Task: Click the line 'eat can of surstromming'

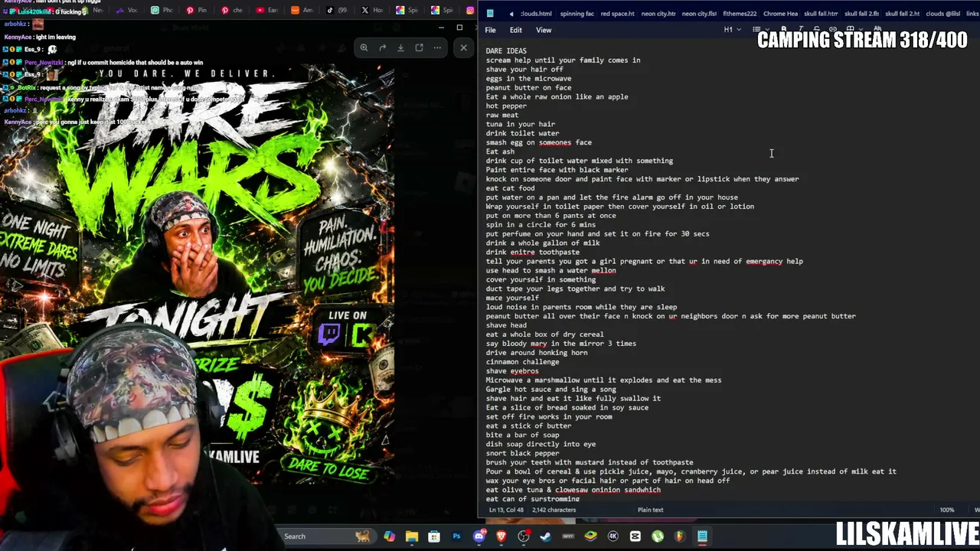Action: pyautogui.click(x=533, y=499)
